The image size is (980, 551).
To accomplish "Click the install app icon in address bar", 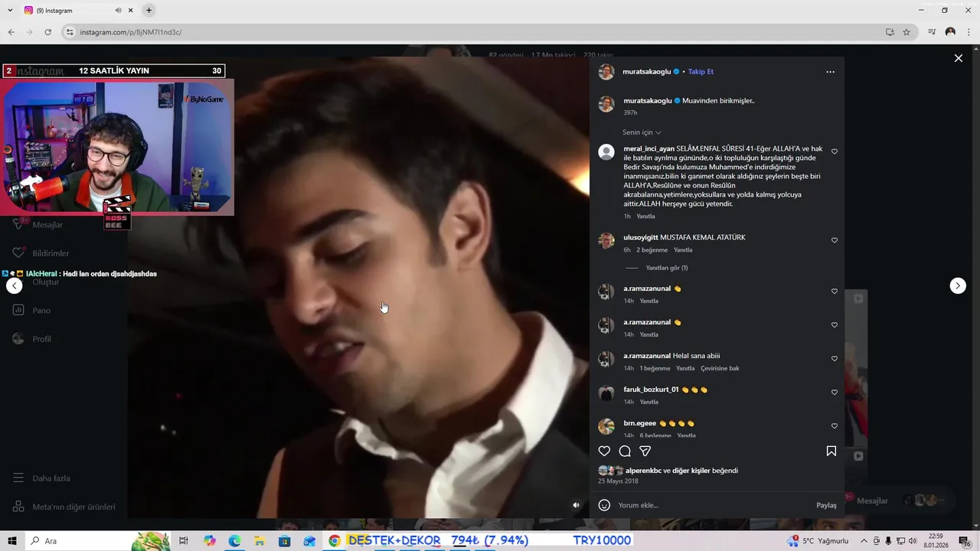I will tap(890, 32).
